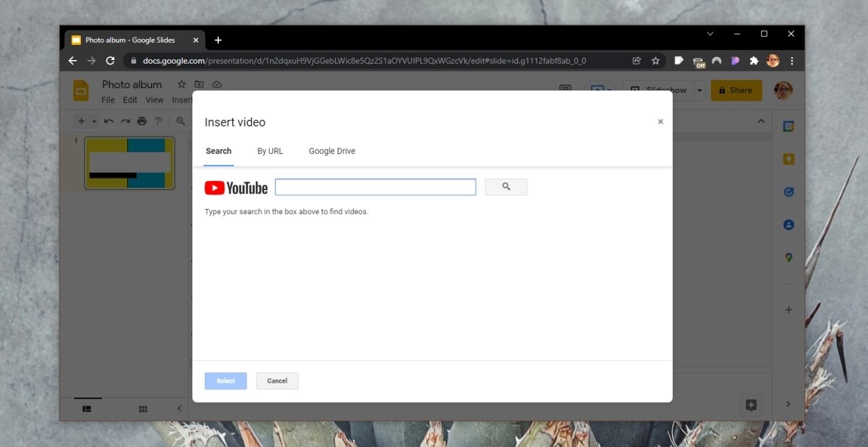Open the tab search chevron in title bar
868x447 pixels.
pos(710,34)
